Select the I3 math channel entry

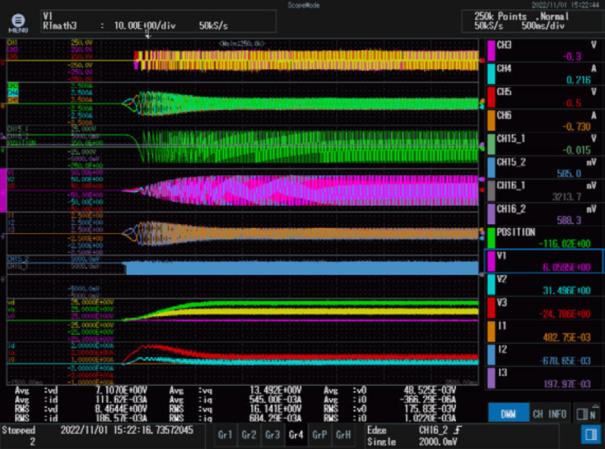544,378
